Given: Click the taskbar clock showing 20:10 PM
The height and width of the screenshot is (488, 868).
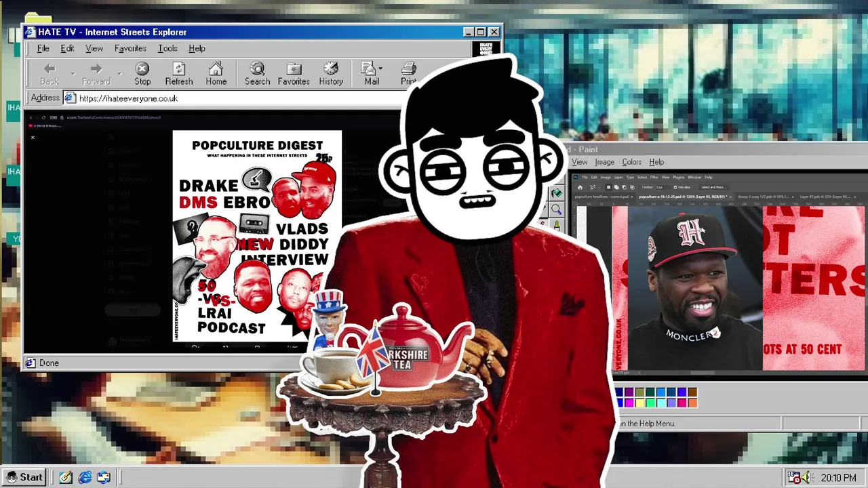Looking at the screenshot, I should tap(838, 478).
